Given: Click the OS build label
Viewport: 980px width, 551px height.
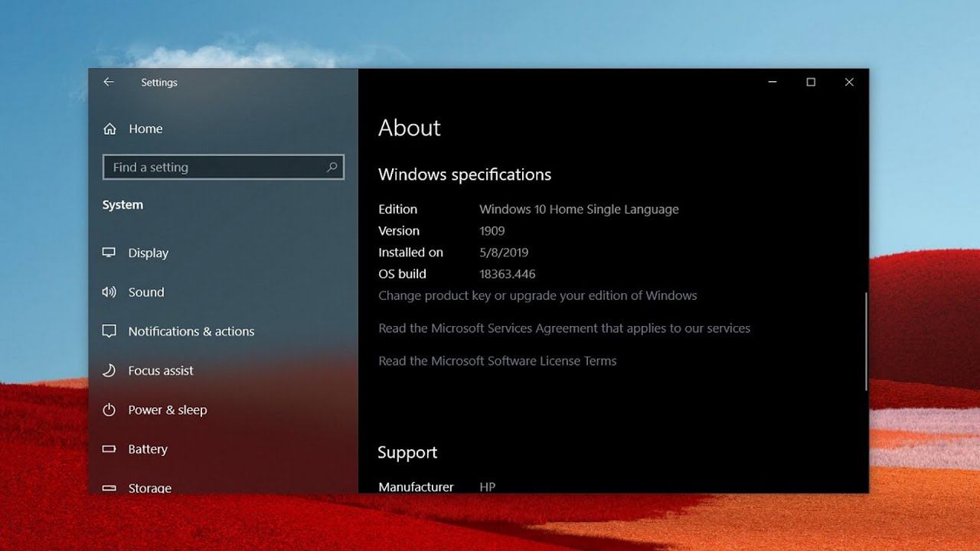Looking at the screenshot, I should [402, 273].
